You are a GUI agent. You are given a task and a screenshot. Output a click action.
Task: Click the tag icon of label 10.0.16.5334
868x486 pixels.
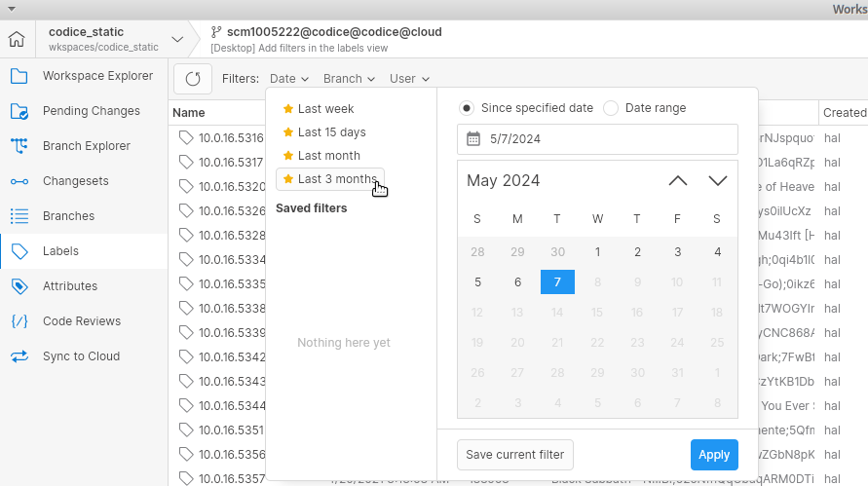186,260
